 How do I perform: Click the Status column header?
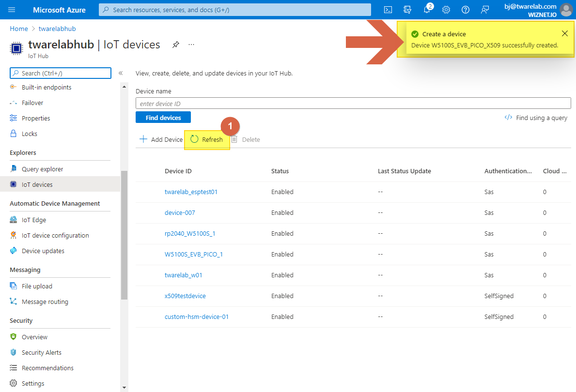click(280, 171)
